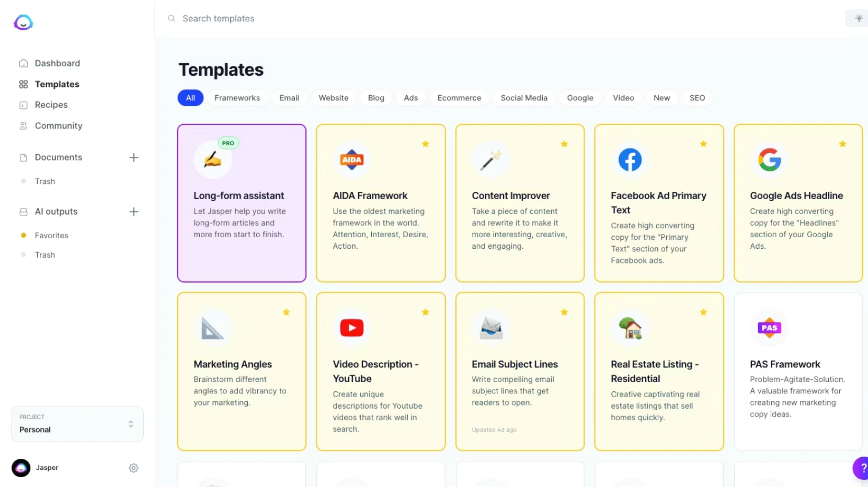
Task: Favorite the AIDA Framework template star
Action: click(425, 144)
